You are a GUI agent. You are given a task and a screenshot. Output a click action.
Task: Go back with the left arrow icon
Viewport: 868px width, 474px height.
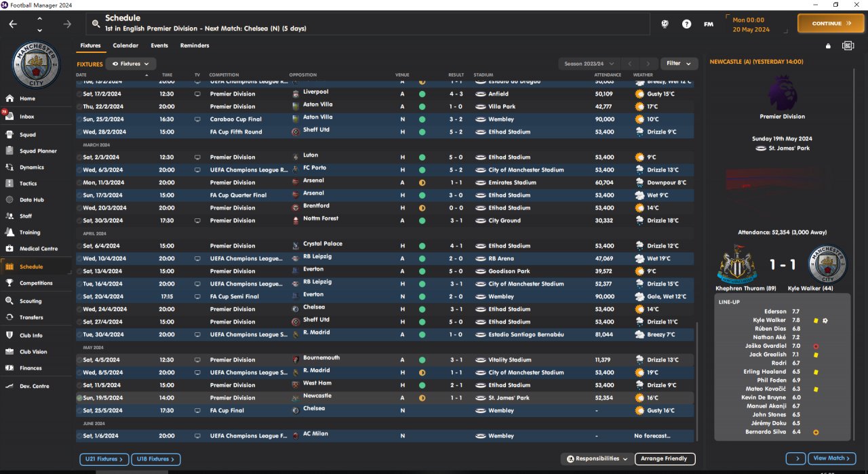(13, 24)
